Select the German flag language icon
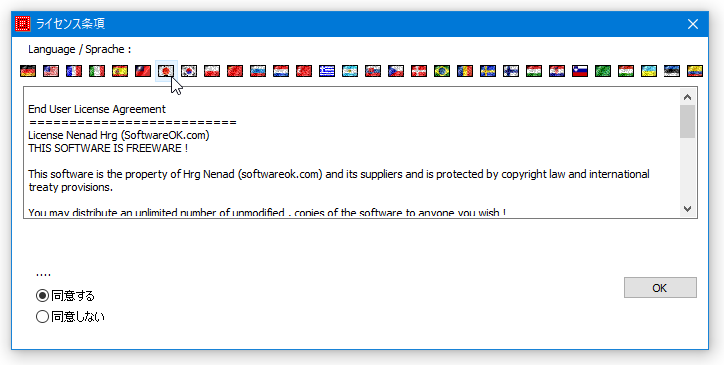 point(28,71)
